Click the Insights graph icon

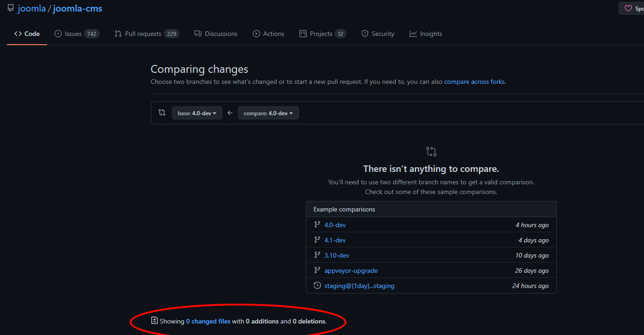point(413,34)
